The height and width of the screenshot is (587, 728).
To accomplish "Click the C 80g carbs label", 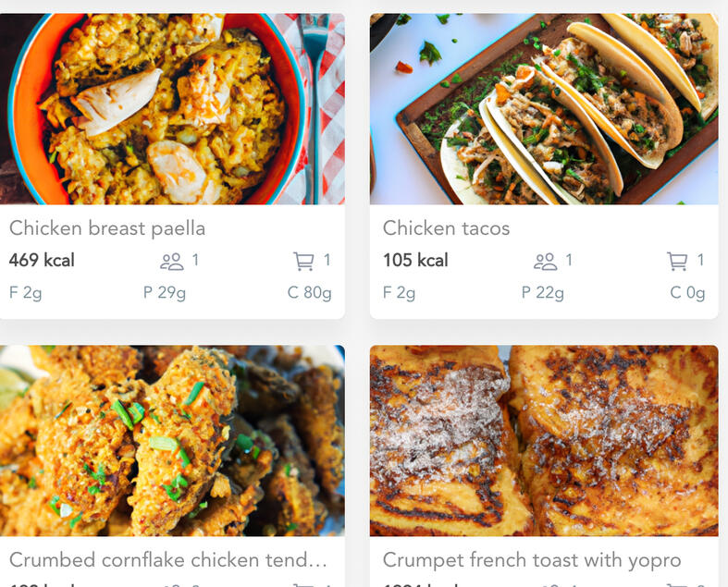I will [x=309, y=293].
